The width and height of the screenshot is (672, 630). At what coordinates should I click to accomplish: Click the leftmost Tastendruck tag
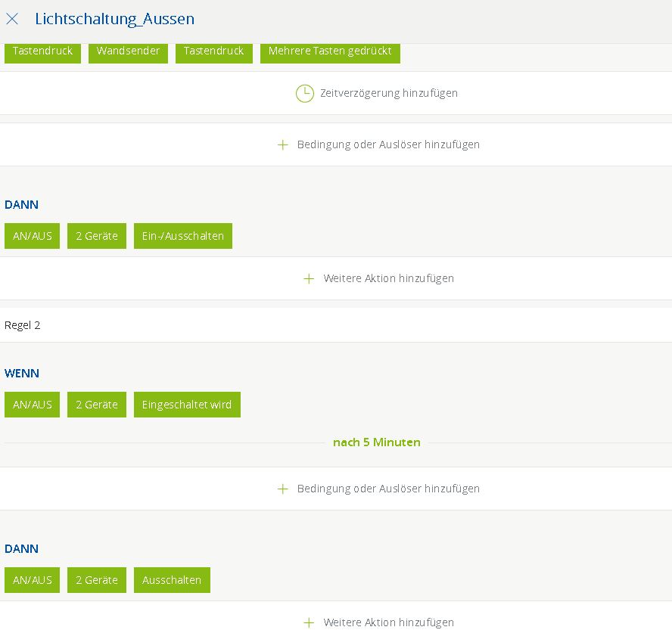point(42,51)
